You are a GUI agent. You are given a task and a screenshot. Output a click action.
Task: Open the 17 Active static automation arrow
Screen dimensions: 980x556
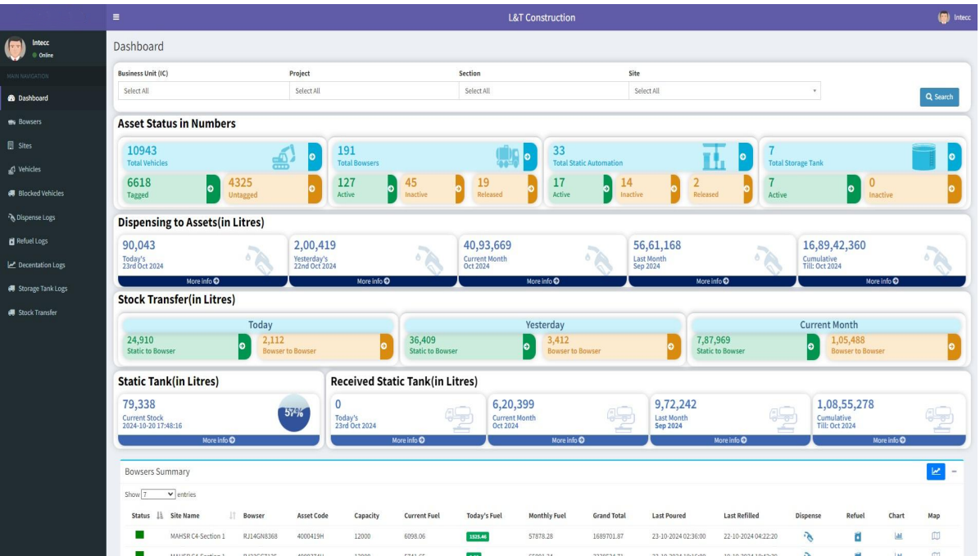(x=607, y=189)
